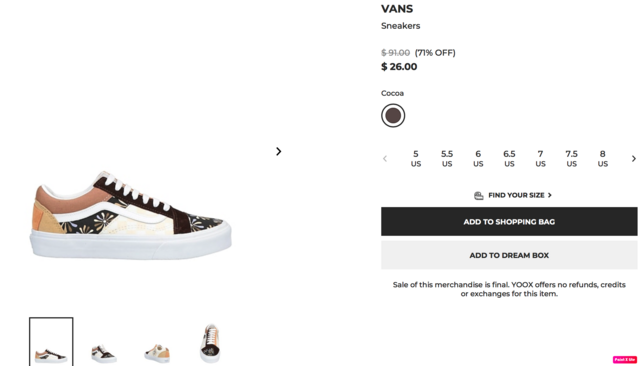Open the Find Your Size link

pyautogui.click(x=516, y=195)
